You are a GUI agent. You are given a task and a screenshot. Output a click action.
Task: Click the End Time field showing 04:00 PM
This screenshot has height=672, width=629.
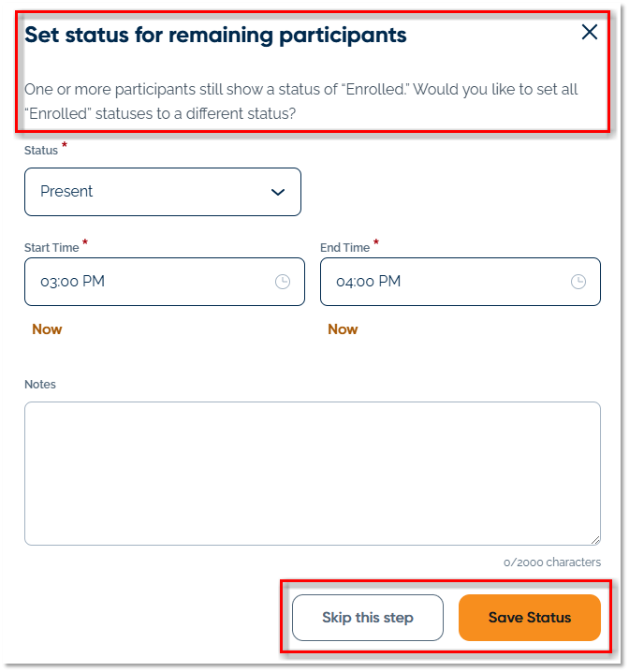440,282
